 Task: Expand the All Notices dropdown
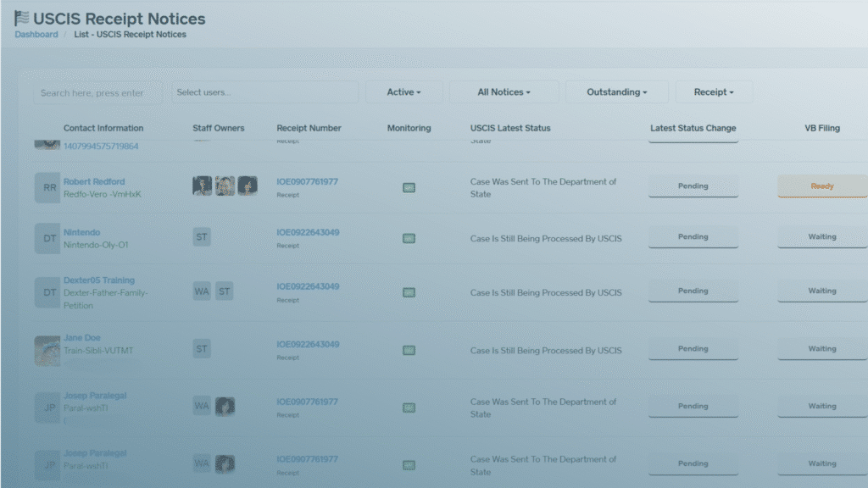point(504,92)
